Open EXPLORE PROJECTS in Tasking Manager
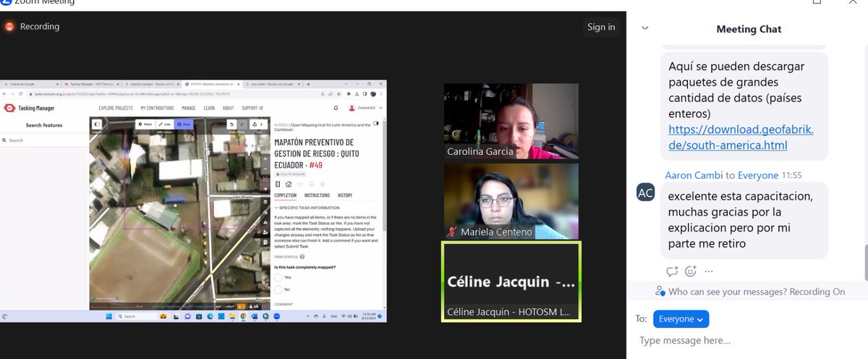The width and height of the screenshot is (868, 359). coord(116,109)
